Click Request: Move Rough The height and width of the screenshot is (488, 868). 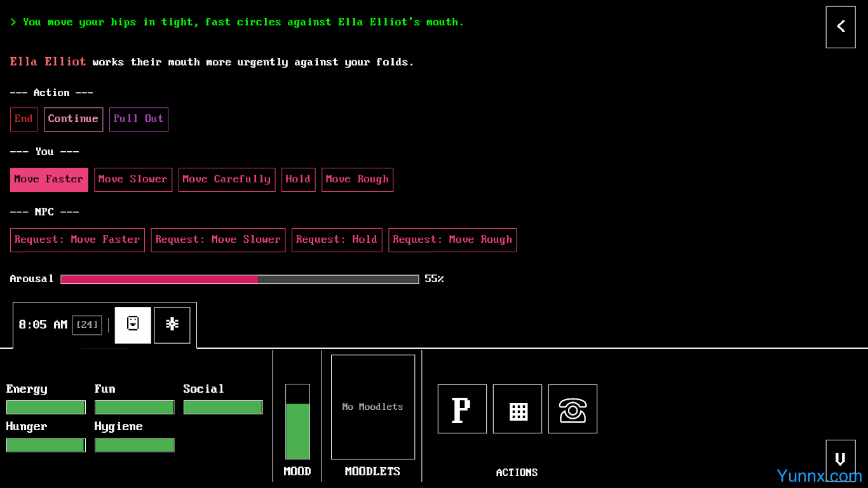(x=452, y=240)
